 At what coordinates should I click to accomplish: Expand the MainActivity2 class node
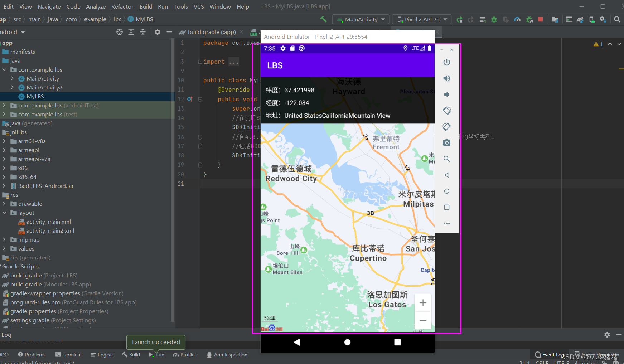pos(12,87)
